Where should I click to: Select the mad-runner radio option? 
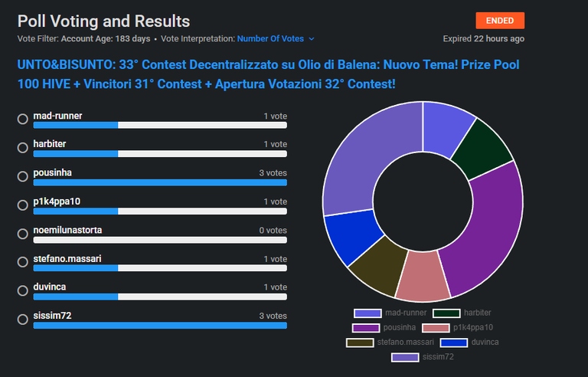point(23,119)
